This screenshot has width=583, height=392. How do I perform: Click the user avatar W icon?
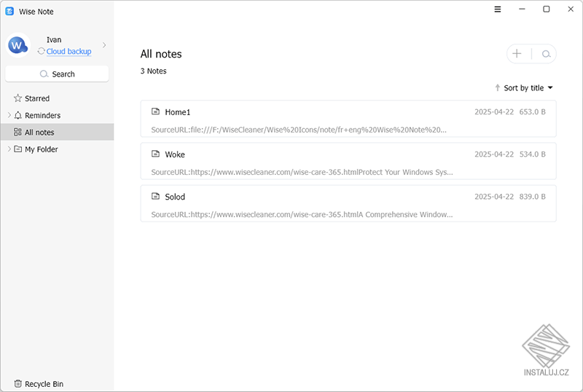17,45
